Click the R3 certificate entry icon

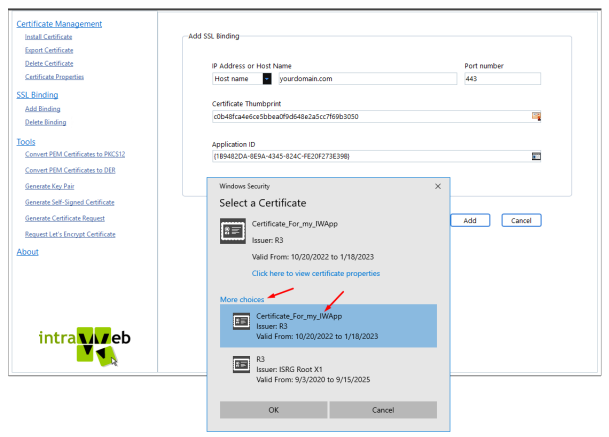pos(241,364)
